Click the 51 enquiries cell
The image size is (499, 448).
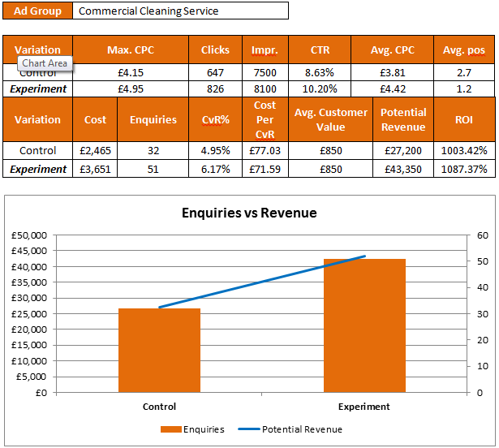click(153, 169)
